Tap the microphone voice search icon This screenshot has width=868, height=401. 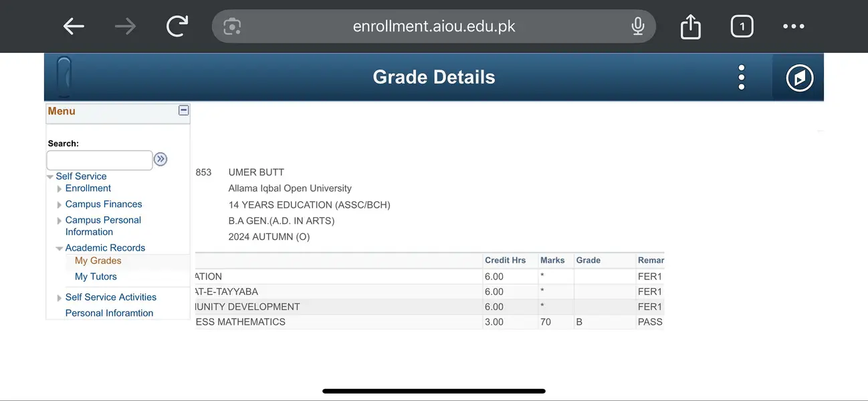[x=638, y=27]
